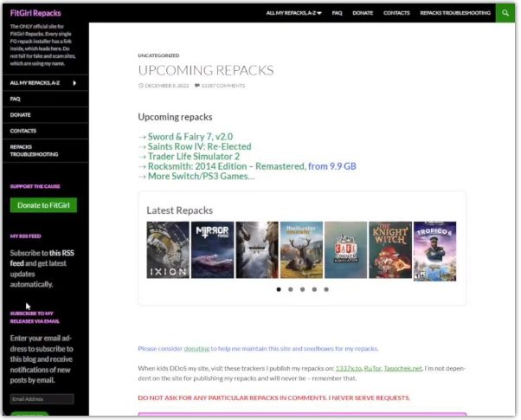Image resolution: width=521 pixels, height=420 pixels.
Task: Open the Cafe Owner Simulator thumbnail
Action: coord(346,250)
